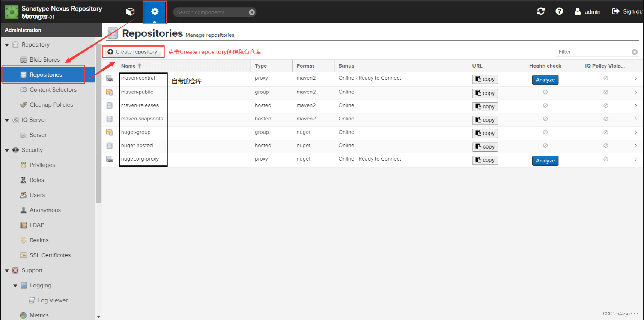
Task: Click maven-public group repository icon
Action: tap(110, 92)
